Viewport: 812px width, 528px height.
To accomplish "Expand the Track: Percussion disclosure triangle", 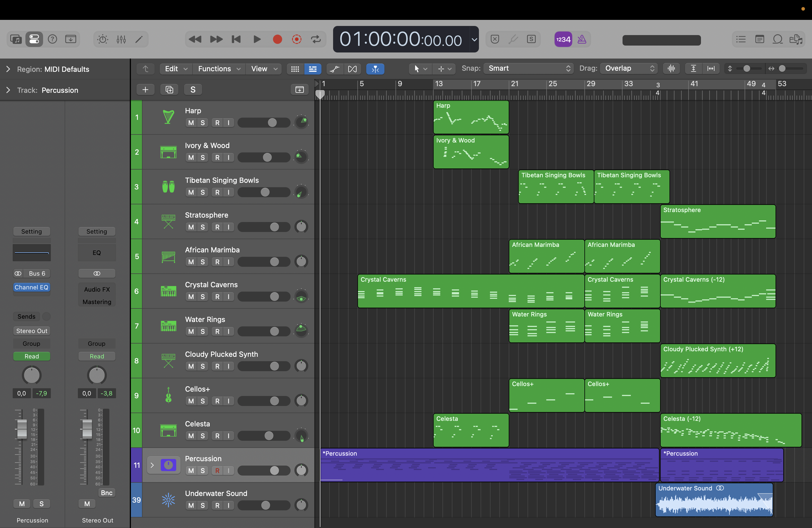I will [x=8, y=90].
